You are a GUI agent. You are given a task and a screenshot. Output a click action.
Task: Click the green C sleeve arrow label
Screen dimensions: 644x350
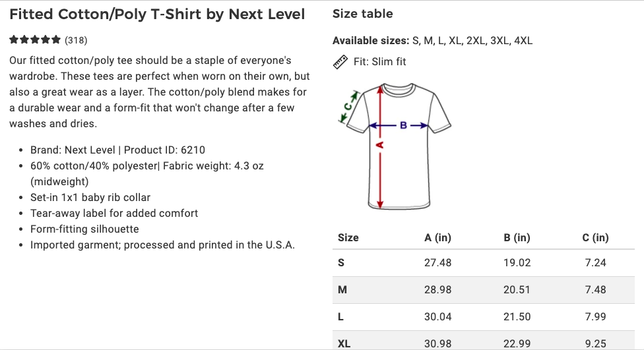point(349,105)
